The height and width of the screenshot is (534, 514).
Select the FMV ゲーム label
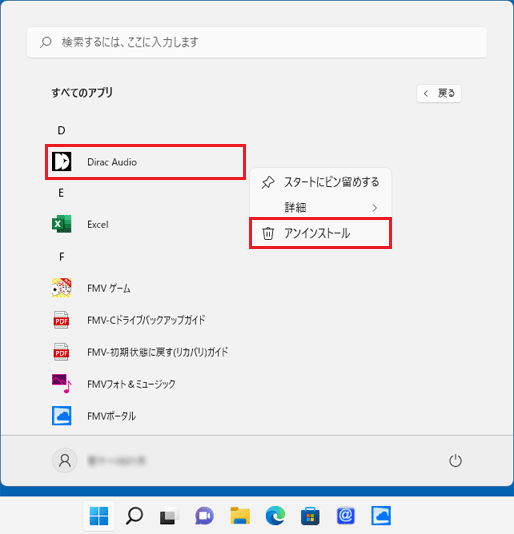[x=109, y=288]
